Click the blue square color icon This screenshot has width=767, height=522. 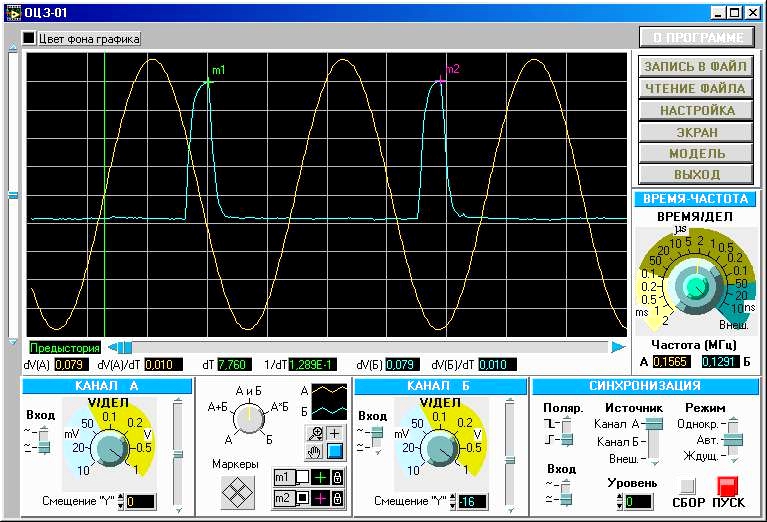(335, 452)
